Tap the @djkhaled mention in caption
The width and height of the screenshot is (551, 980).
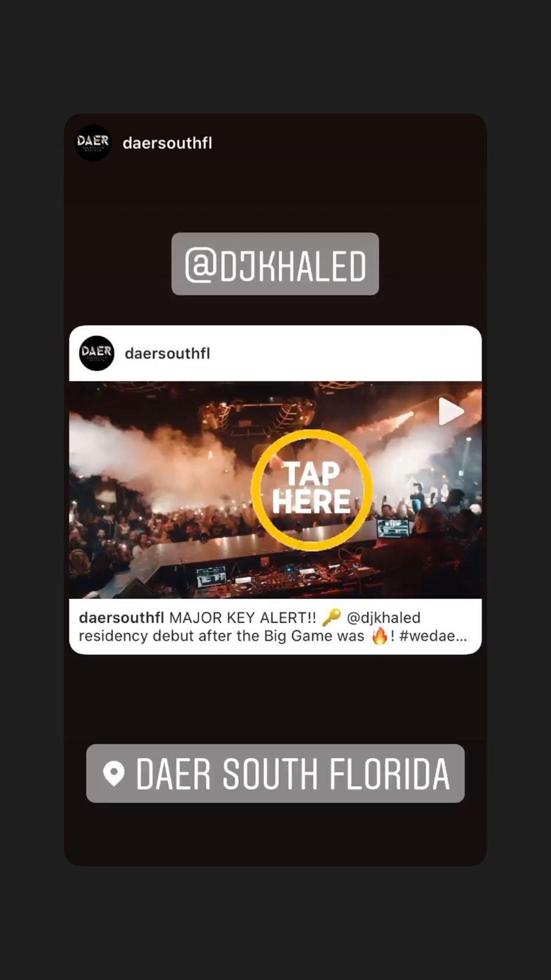[384, 618]
